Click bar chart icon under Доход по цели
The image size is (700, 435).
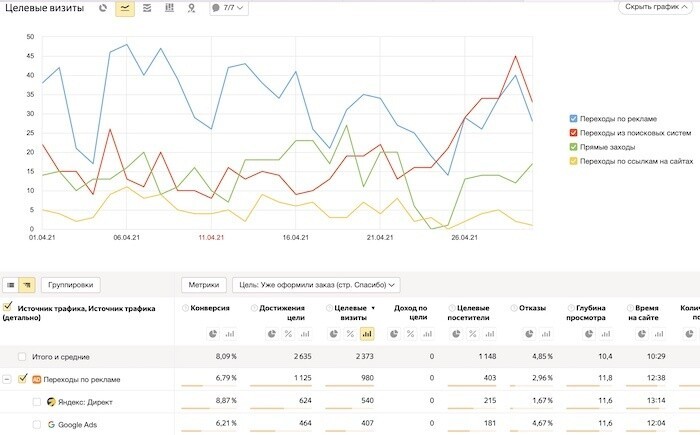tap(427, 334)
